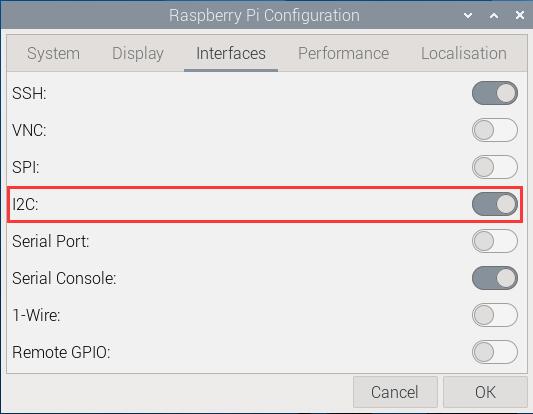The image size is (533, 414).
Task: Minimize window using down chevron icon
Action: point(468,15)
